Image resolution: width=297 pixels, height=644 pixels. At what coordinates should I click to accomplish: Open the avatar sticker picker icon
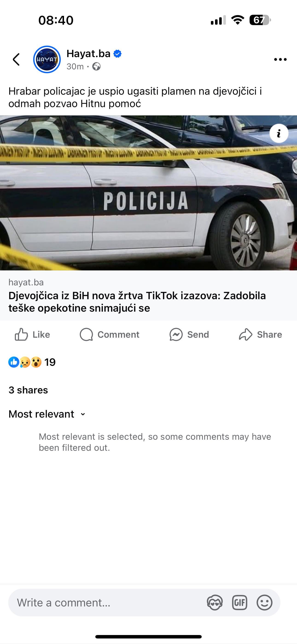point(215,603)
